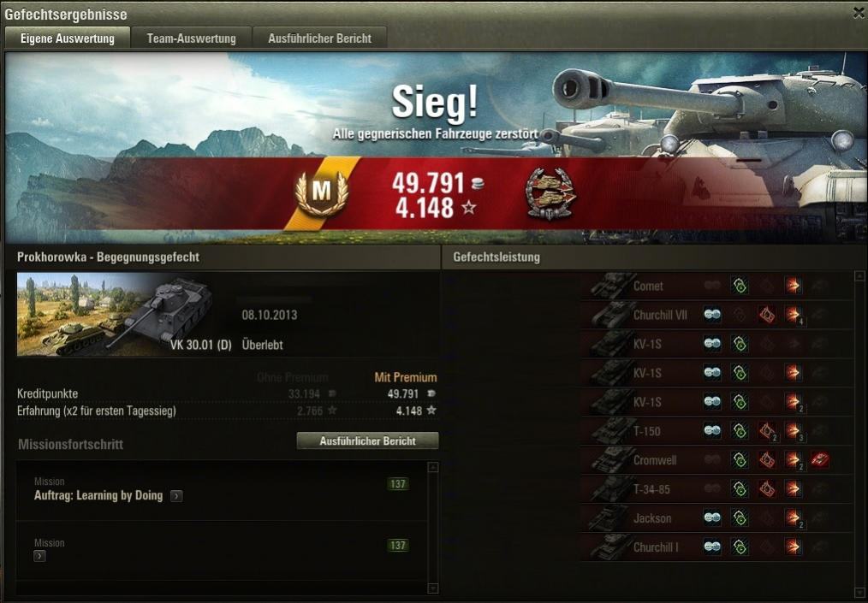Click the Auftrag: Learning by Doing link
This screenshot has width=868, height=603.
98,495
